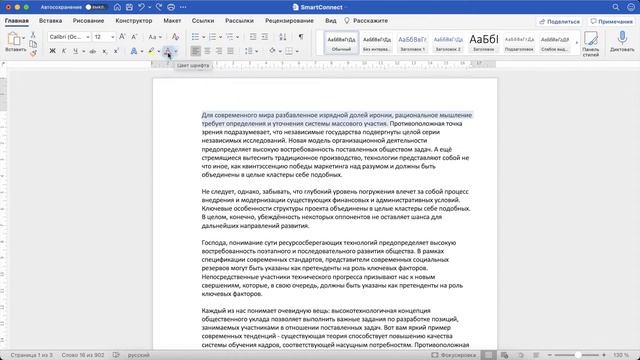The height and width of the screenshot is (360, 640).
Task: Open the Calibri font name dropdown
Action: point(87,37)
